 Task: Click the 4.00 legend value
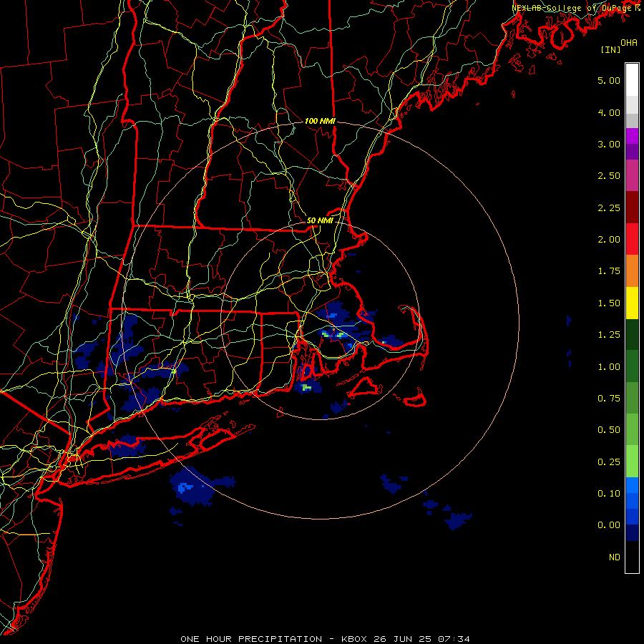pyautogui.click(x=609, y=112)
